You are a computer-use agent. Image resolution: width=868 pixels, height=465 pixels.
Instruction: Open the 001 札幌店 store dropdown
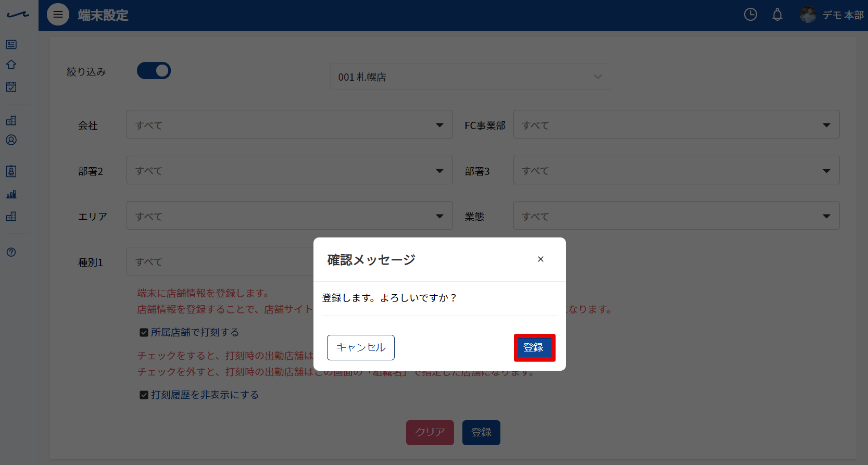[470, 77]
